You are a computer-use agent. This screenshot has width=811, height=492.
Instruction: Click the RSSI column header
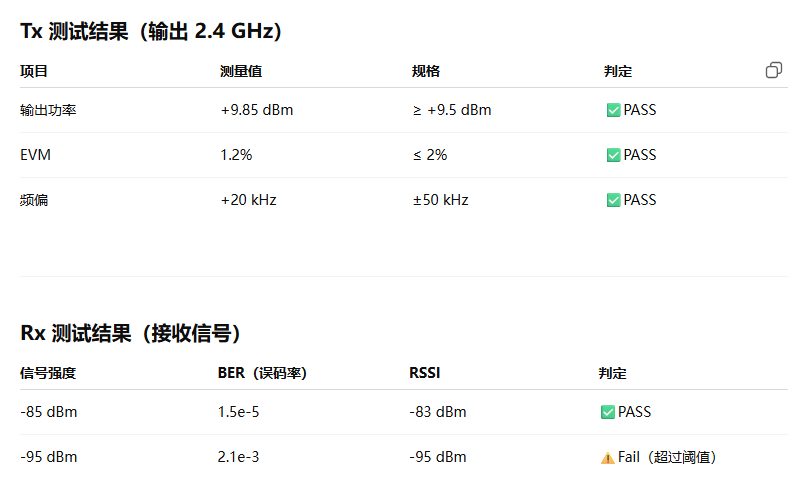point(425,373)
